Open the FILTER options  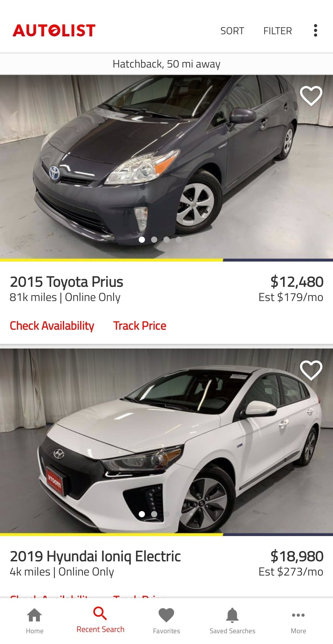[x=277, y=31]
